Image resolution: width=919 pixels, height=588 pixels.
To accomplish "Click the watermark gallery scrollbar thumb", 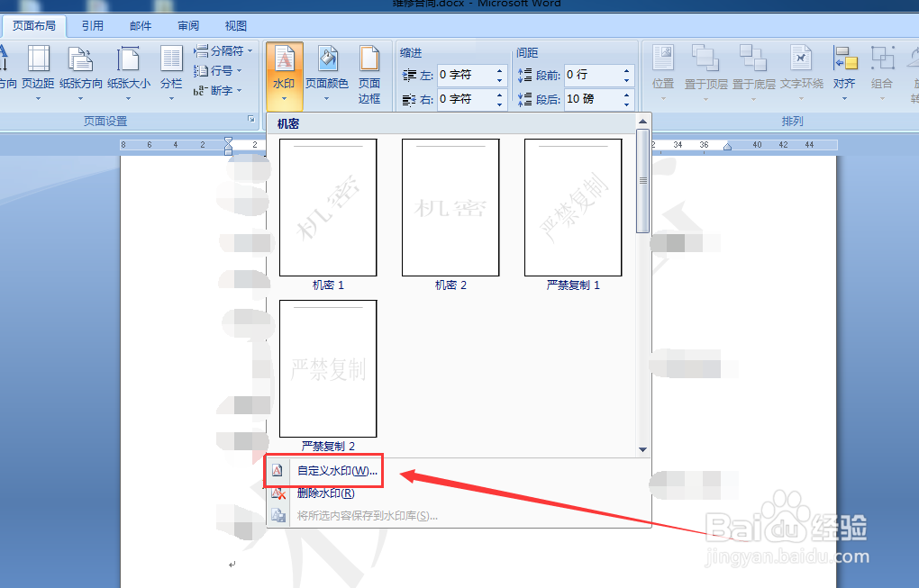I will point(643,181).
